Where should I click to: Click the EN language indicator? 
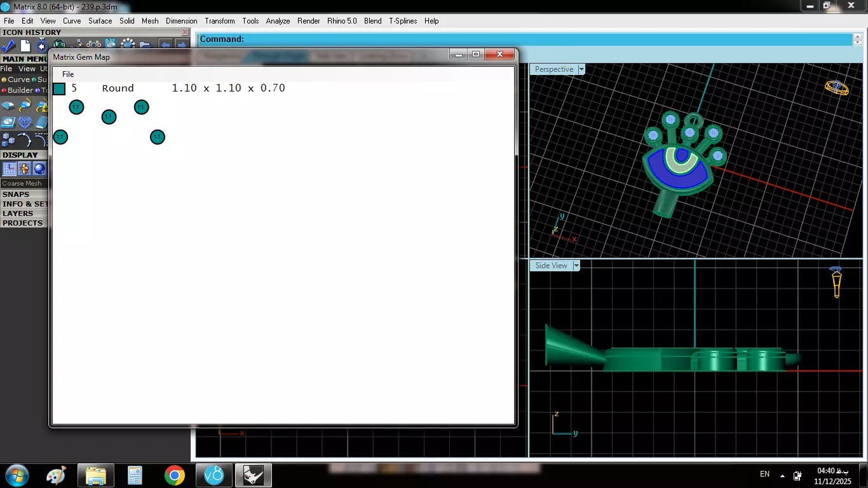[x=765, y=474]
